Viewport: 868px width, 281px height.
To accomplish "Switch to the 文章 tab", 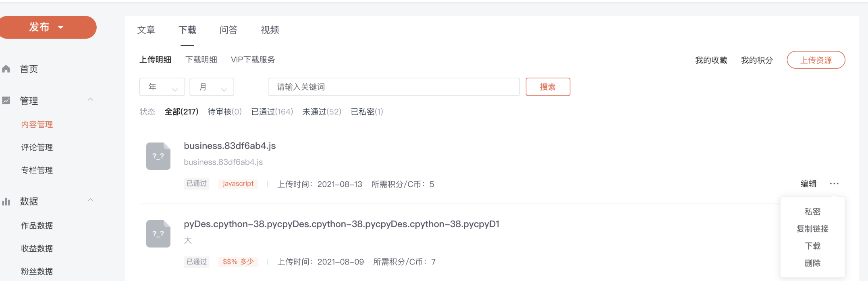I will [x=146, y=30].
